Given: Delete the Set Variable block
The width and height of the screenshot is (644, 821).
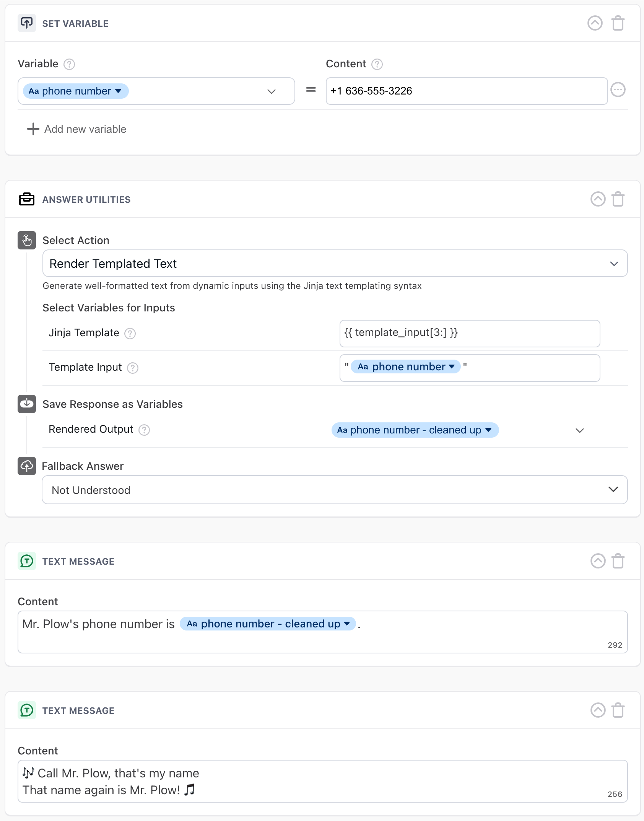Looking at the screenshot, I should point(618,23).
